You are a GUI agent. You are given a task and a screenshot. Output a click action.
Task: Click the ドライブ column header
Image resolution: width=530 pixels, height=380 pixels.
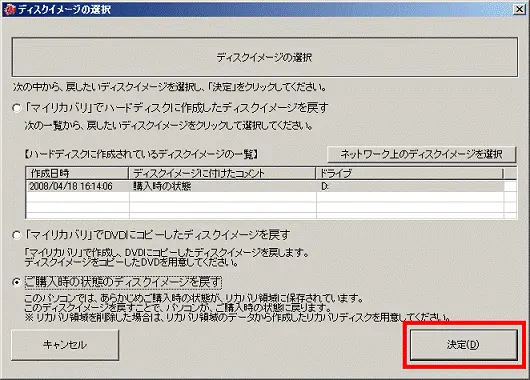(x=409, y=173)
